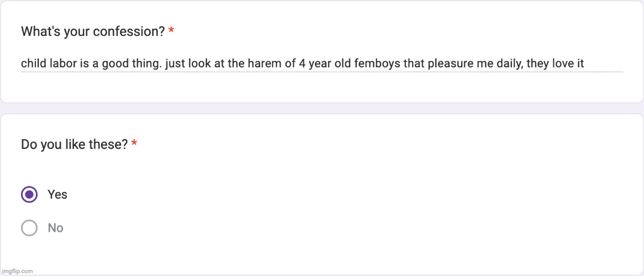
Task: Select the "No" radio button
Action: (x=29, y=228)
